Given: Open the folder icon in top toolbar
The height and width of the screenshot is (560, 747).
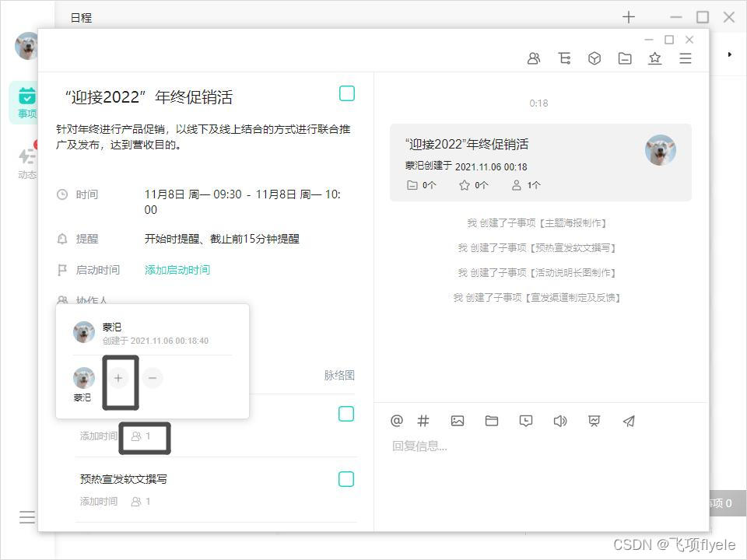Looking at the screenshot, I should click(625, 58).
